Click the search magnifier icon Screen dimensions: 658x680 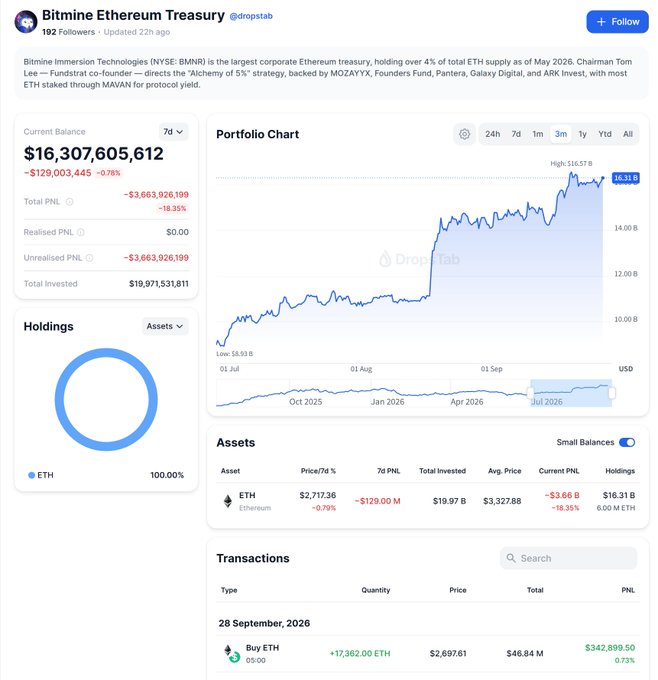(511, 558)
